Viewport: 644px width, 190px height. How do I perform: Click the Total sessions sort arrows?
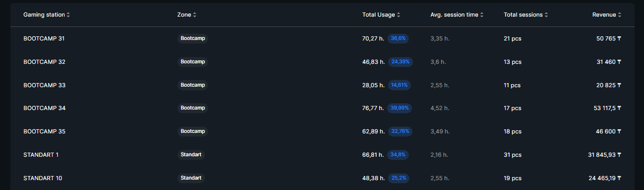pos(546,15)
